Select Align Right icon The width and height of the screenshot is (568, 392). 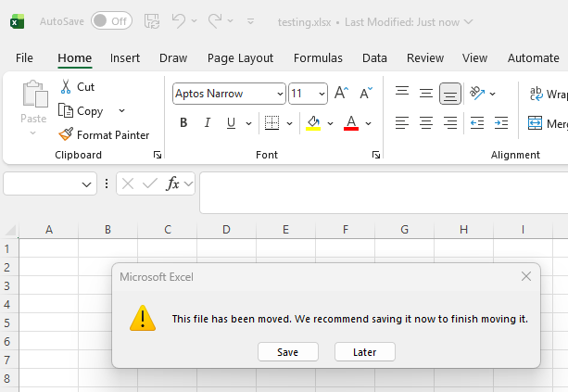click(x=450, y=123)
